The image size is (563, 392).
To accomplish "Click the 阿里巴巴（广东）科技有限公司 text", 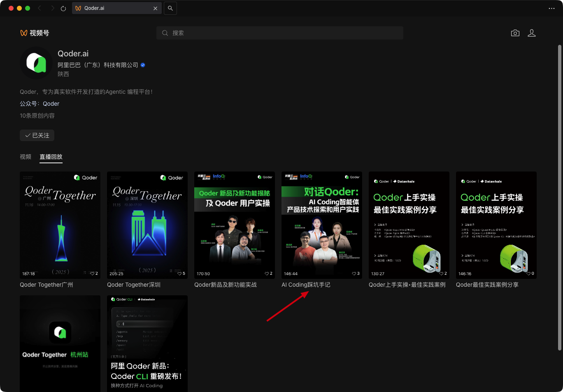I will click(98, 65).
